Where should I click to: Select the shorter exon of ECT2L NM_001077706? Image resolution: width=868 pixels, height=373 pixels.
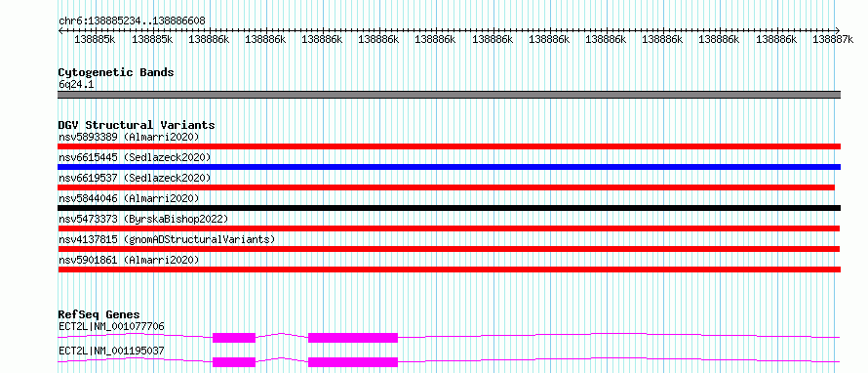pos(234,338)
